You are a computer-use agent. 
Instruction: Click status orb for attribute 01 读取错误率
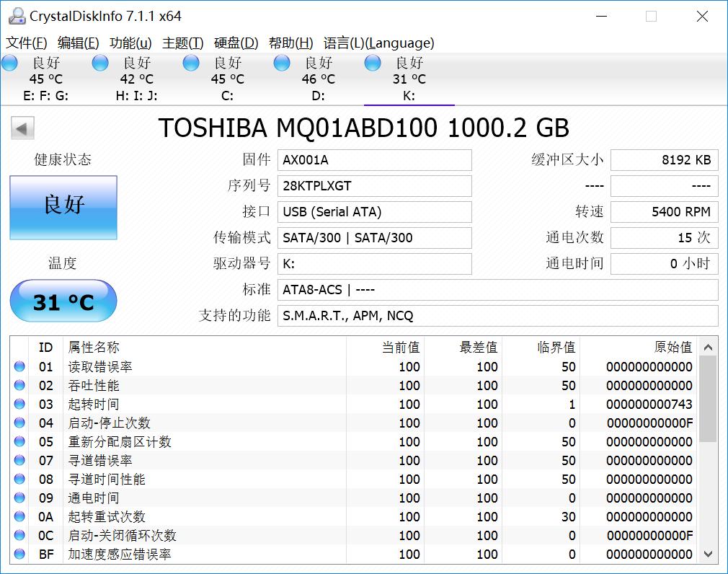coord(19,367)
